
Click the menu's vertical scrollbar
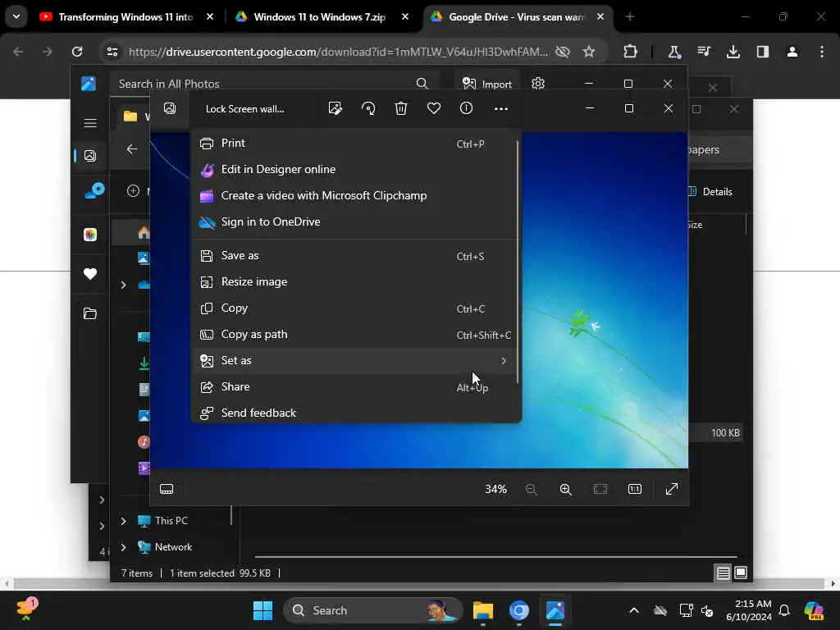pos(518,262)
